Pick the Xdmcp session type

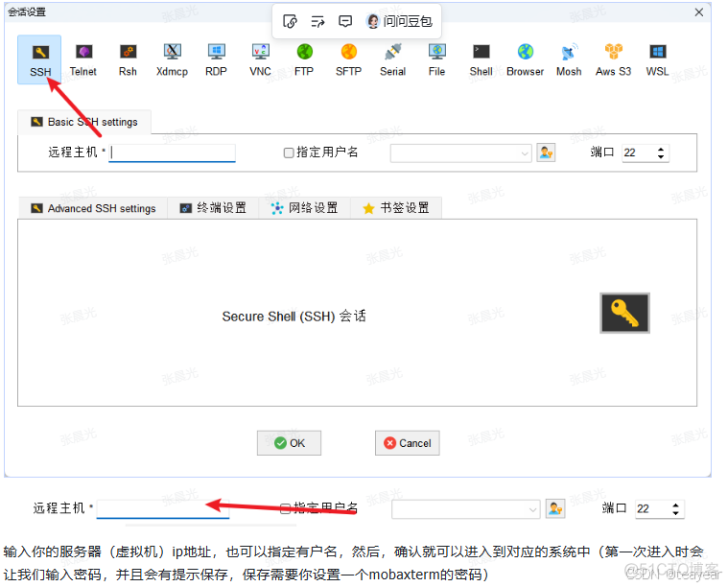click(x=172, y=59)
